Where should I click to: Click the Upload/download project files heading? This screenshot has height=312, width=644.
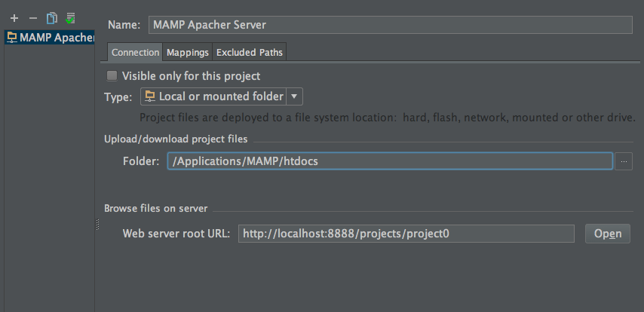coord(176,139)
